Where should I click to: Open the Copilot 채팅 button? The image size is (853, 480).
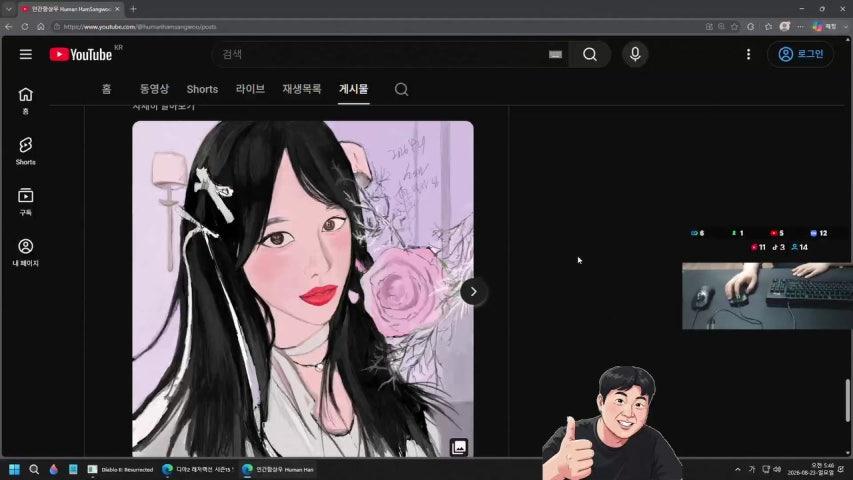[824, 26]
